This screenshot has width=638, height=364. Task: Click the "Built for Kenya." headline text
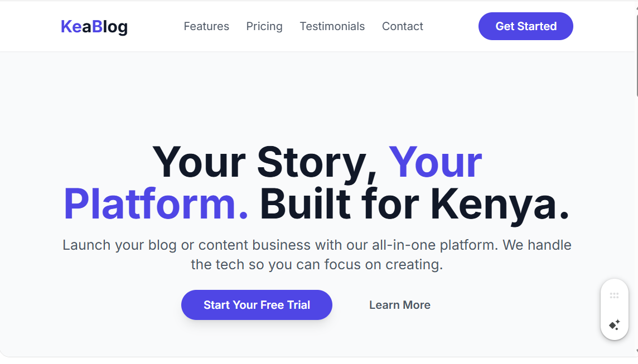coord(414,205)
